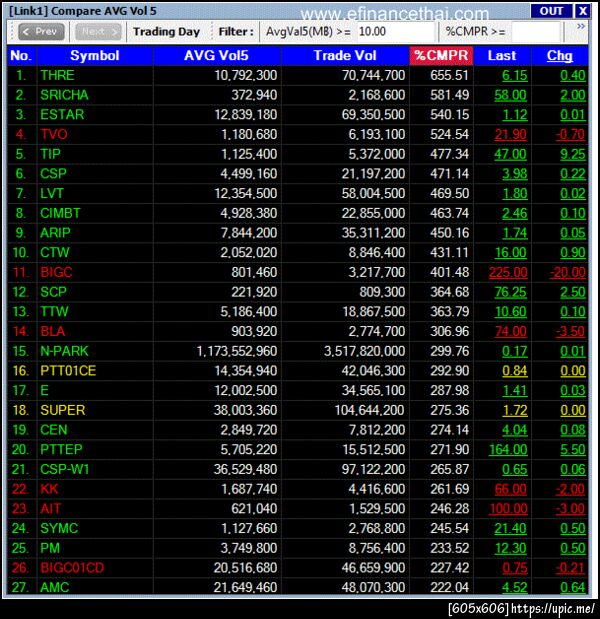Viewport: 600px width, 619px height.
Task: Select the CSP-W1 symbol
Action: click(65, 469)
